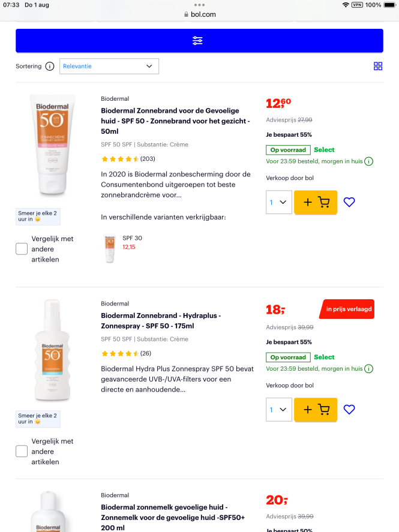This screenshot has width=399, height=532.
Task: Click the info icon next to Sortering
Action: pyautogui.click(x=50, y=66)
